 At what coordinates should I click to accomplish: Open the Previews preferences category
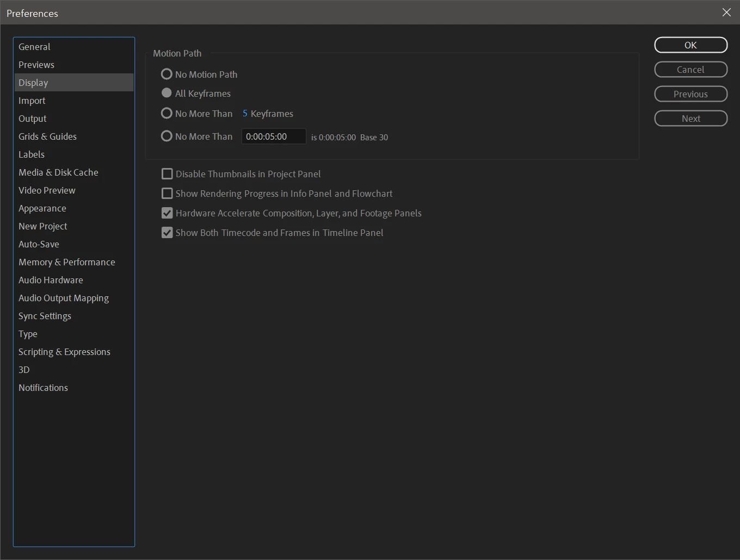pos(73,65)
